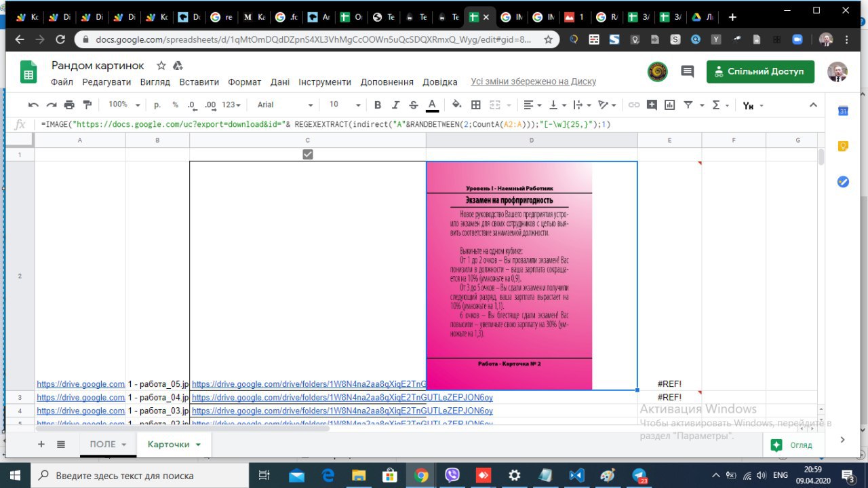Open the Functions sigma menu
This screenshot has height=488, width=868.
[x=720, y=105]
